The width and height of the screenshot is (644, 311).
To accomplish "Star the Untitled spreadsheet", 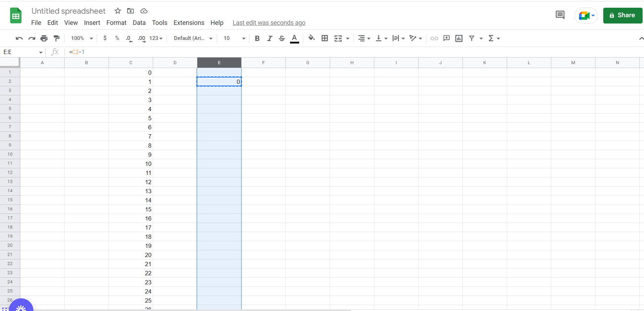I will point(118,11).
